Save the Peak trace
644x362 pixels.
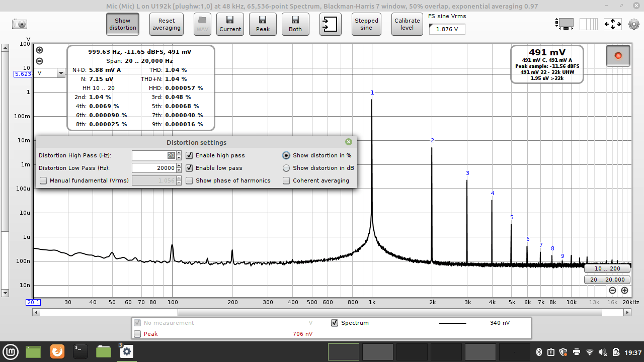(263, 24)
